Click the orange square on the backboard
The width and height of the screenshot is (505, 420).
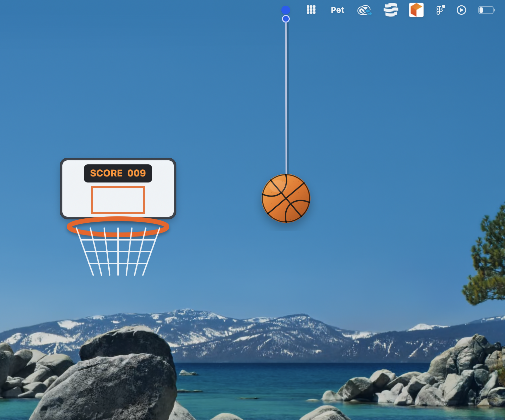(x=118, y=200)
